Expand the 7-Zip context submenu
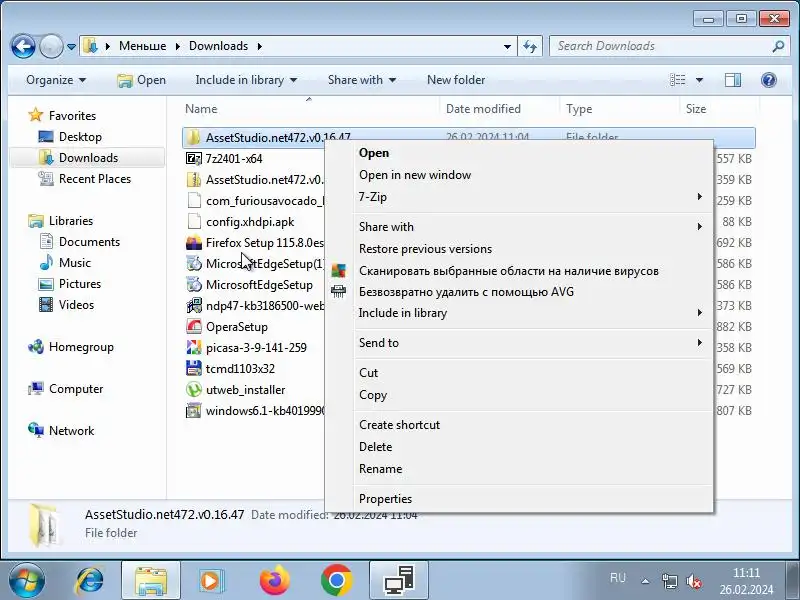 click(519, 197)
